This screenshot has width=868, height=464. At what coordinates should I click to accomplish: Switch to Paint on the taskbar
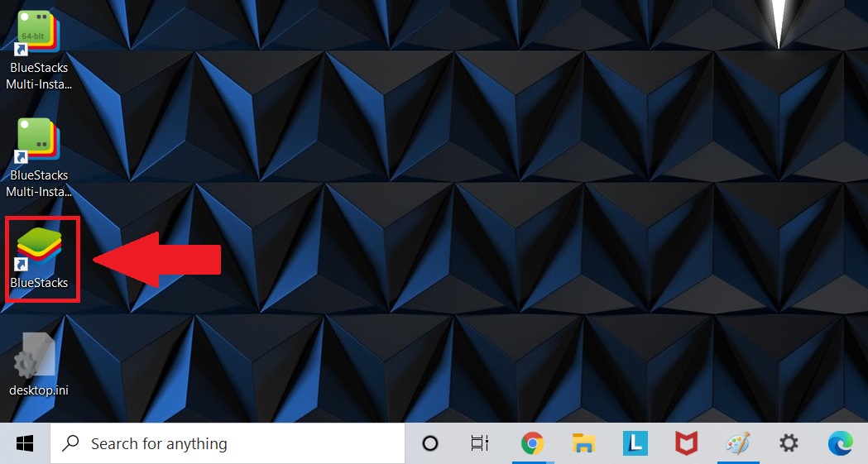point(738,443)
